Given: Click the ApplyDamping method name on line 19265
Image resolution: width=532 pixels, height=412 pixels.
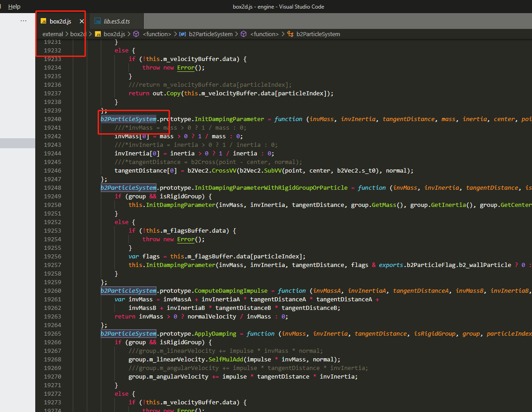Looking at the screenshot, I should click(x=215, y=334).
